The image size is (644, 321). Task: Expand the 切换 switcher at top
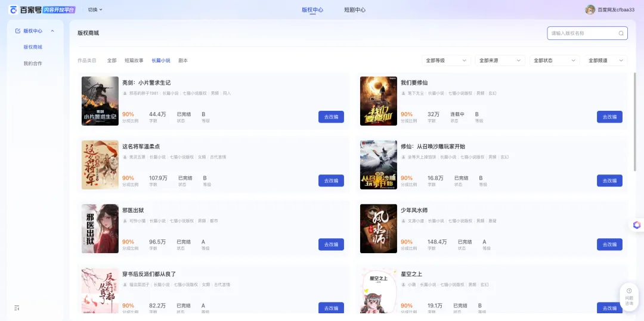click(x=95, y=10)
